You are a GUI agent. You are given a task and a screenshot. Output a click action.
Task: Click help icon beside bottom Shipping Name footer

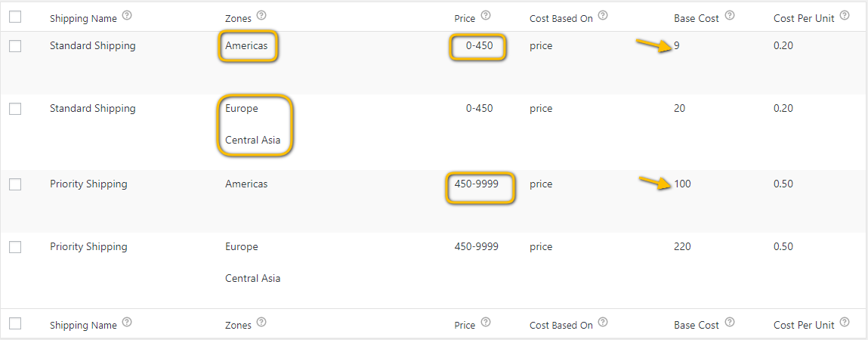127,323
